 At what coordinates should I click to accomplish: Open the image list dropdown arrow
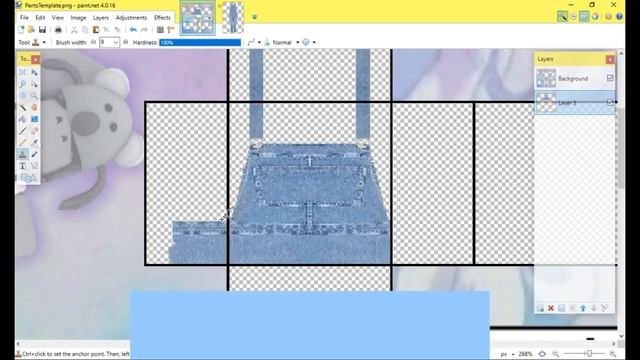(x=254, y=17)
